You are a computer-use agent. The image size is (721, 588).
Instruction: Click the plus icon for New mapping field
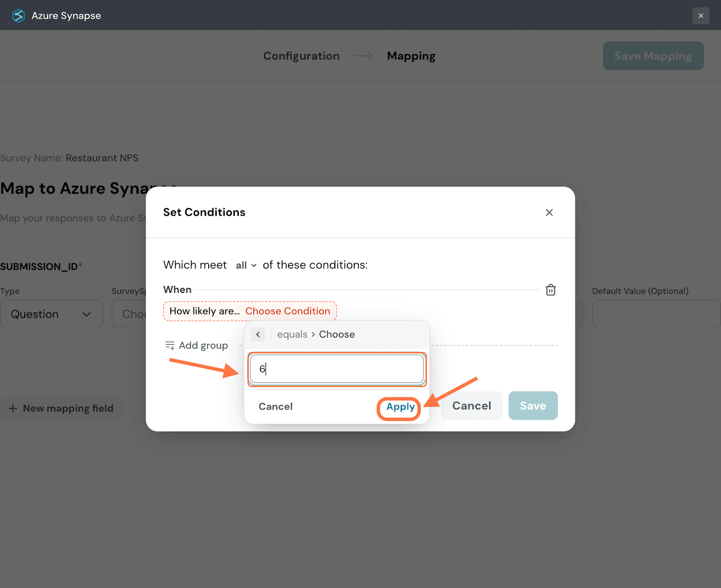(x=13, y=409)
